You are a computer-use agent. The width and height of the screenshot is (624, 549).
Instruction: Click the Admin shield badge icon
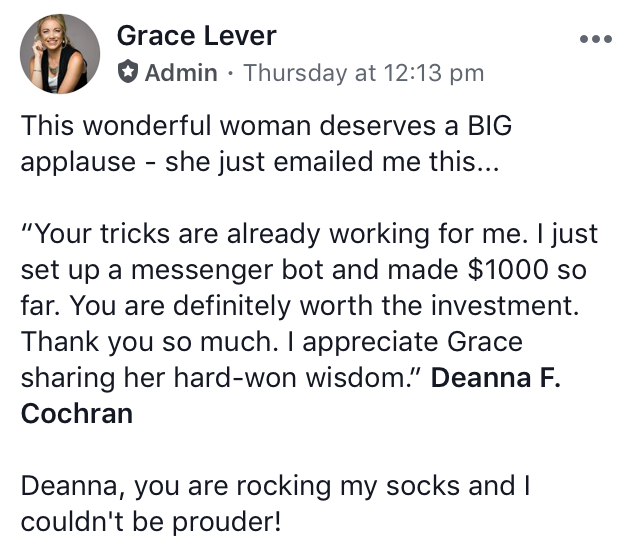click(x=127, y=73)
